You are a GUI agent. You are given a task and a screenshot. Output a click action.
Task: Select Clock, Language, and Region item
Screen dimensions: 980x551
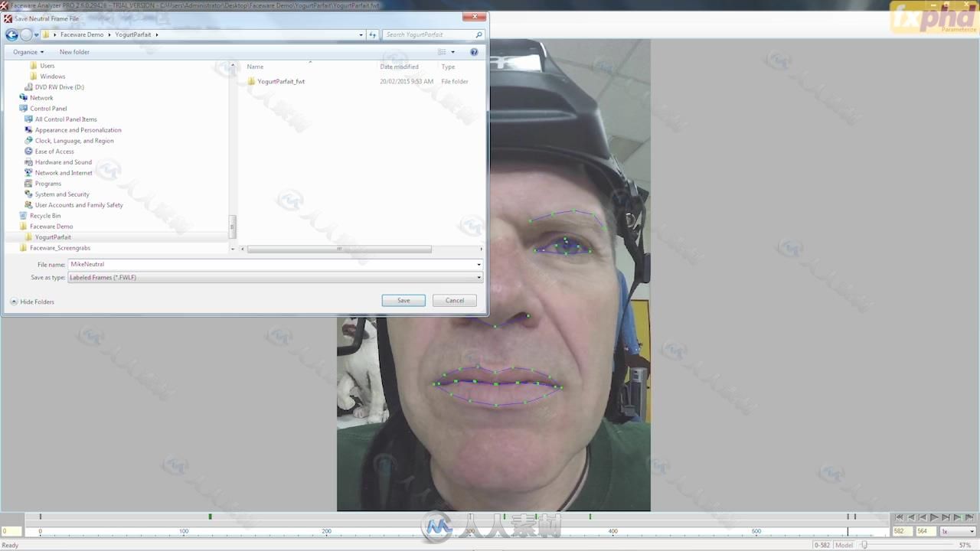(74, 141)
